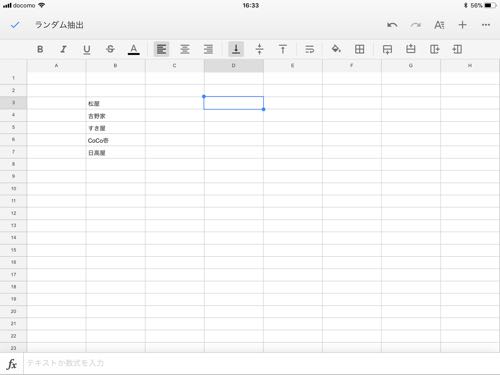
Task: Open the insert plus menu
Action: tap(462, 25)
